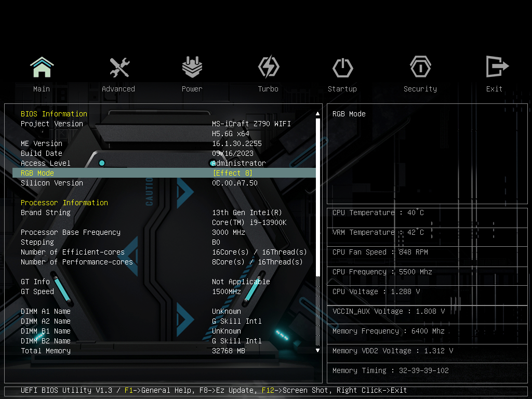The image size is (532, 399).
Task: Select the Project Version row label
Action: coord(52,124)
